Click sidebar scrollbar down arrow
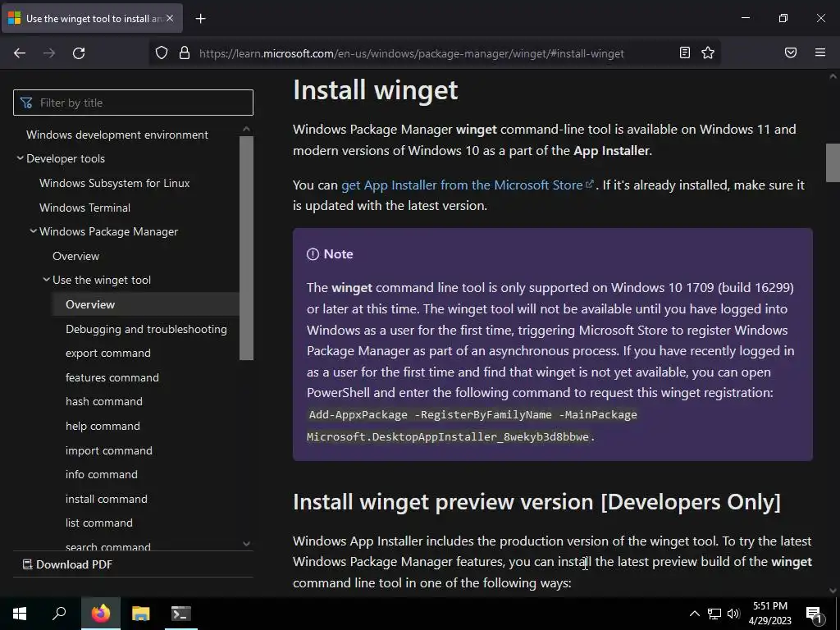840x630 pixels. point(246,544)
